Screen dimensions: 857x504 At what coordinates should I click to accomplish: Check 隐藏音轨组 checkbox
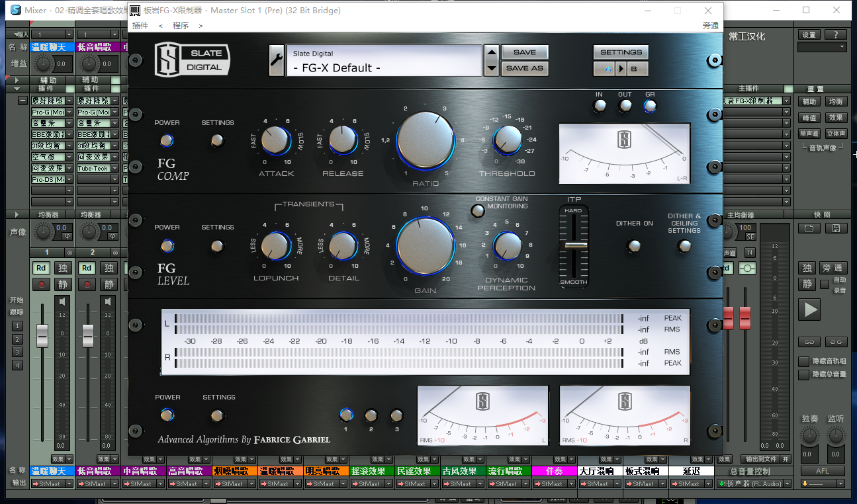(x=803, y=361)
